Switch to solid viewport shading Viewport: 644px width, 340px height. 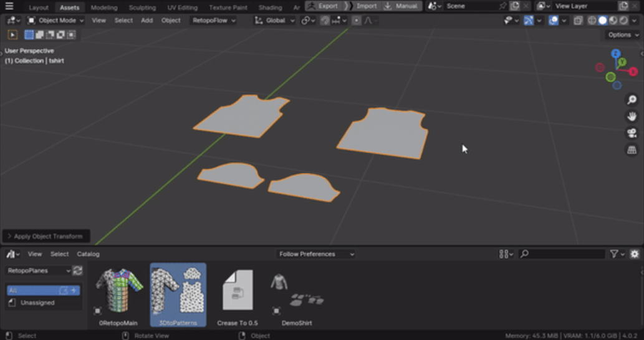click(x=602, y=20)
